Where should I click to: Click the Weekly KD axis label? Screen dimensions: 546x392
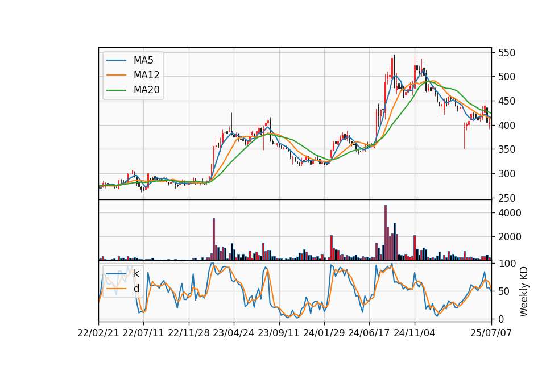pos(523,292)
